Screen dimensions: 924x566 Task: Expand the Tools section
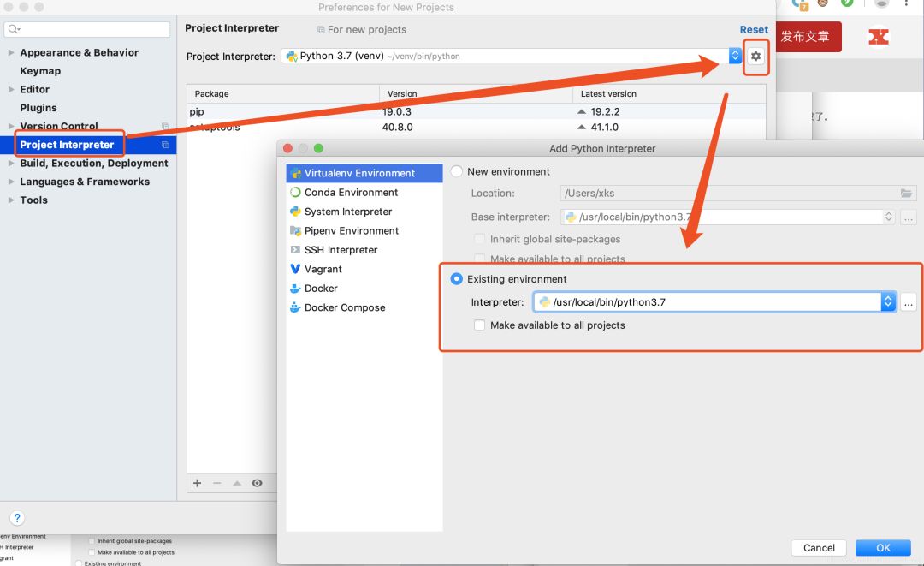[x=10, y=200]
